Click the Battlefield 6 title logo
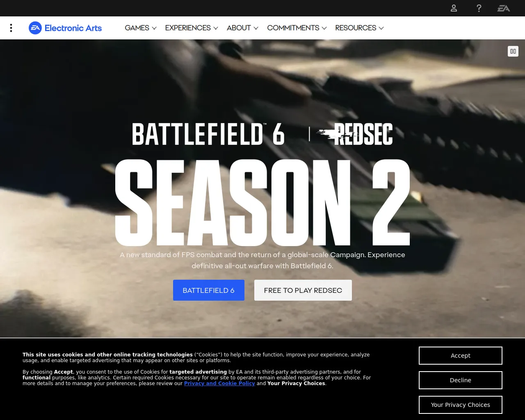 208,134
